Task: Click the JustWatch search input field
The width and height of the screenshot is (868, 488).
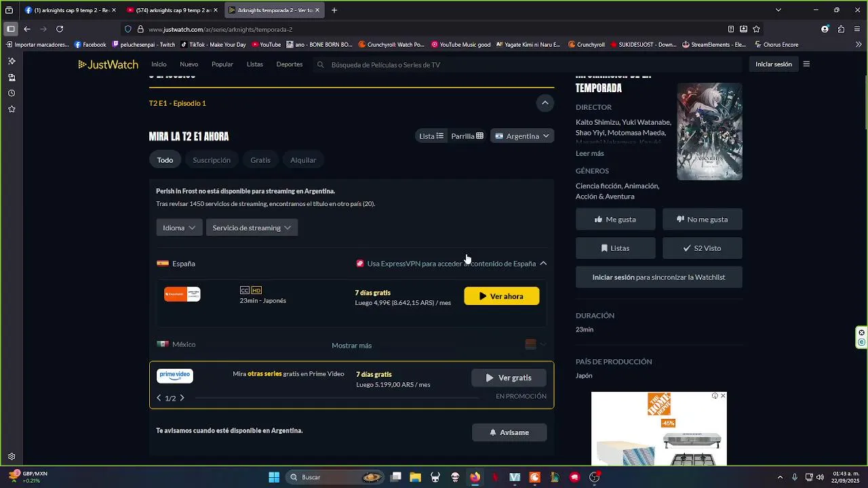Action: [529, 64]
